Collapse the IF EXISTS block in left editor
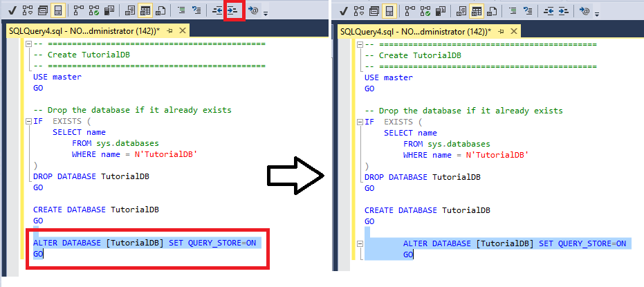 pyautogui.click(x=28, y=122)
